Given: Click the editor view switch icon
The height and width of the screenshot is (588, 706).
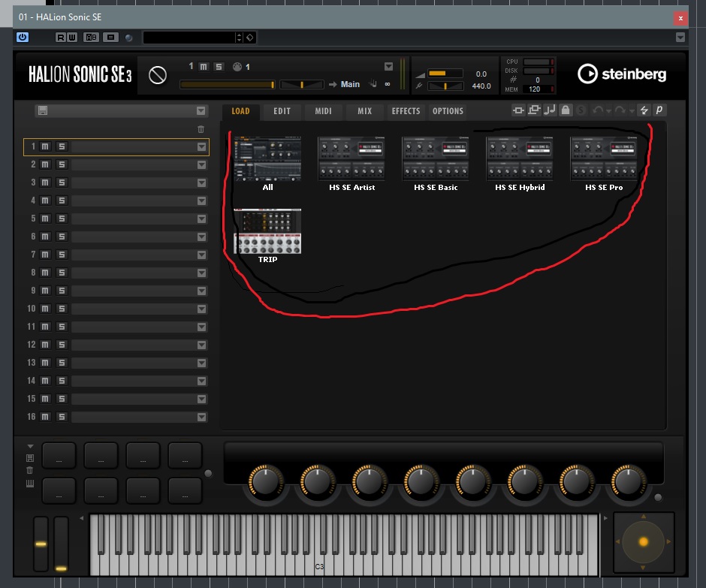Looking at the screenshot, I should pos(534,110).
